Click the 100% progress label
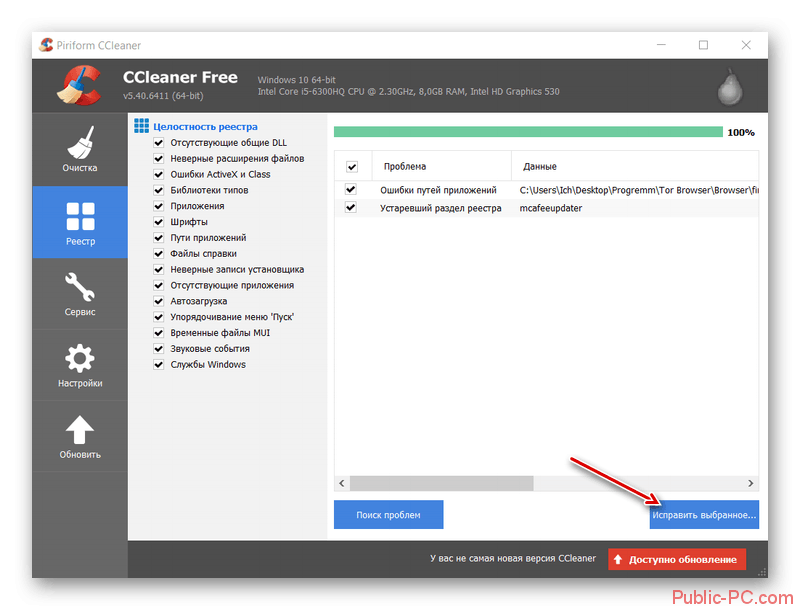The width and height of the screenshot is (800, 610). [741, 133]
